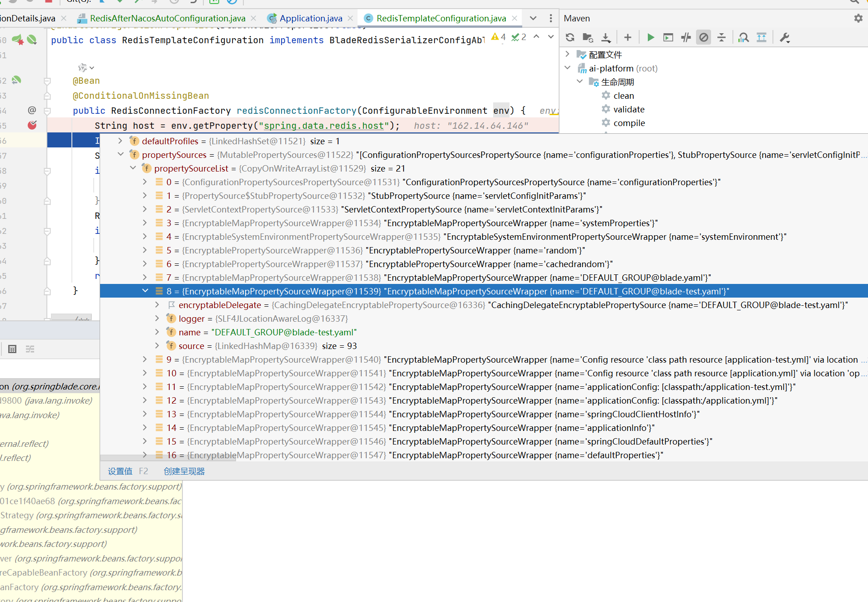
Task: Click fold toggle at redisConnectionFactory method
Action: point(47,110)
